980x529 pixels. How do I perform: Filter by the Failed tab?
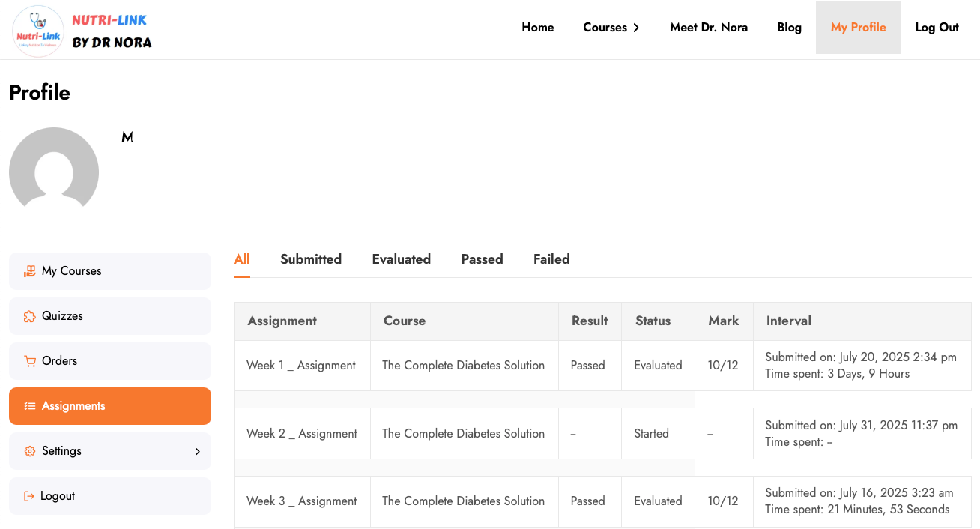(551, 259)
